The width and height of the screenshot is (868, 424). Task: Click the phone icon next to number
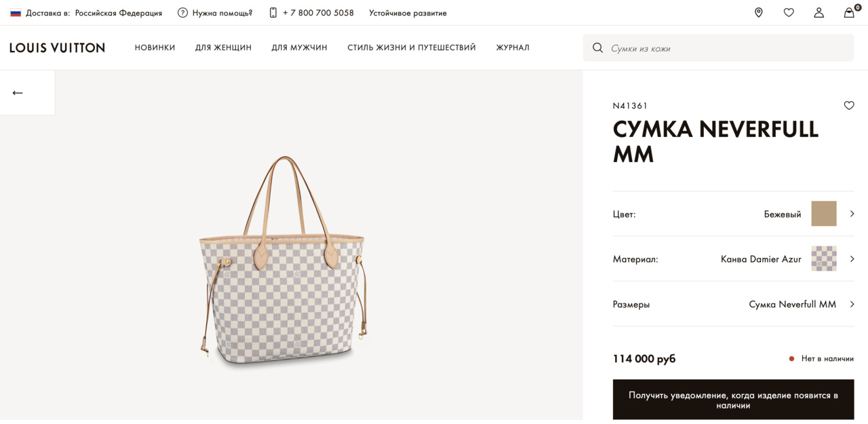273,13
